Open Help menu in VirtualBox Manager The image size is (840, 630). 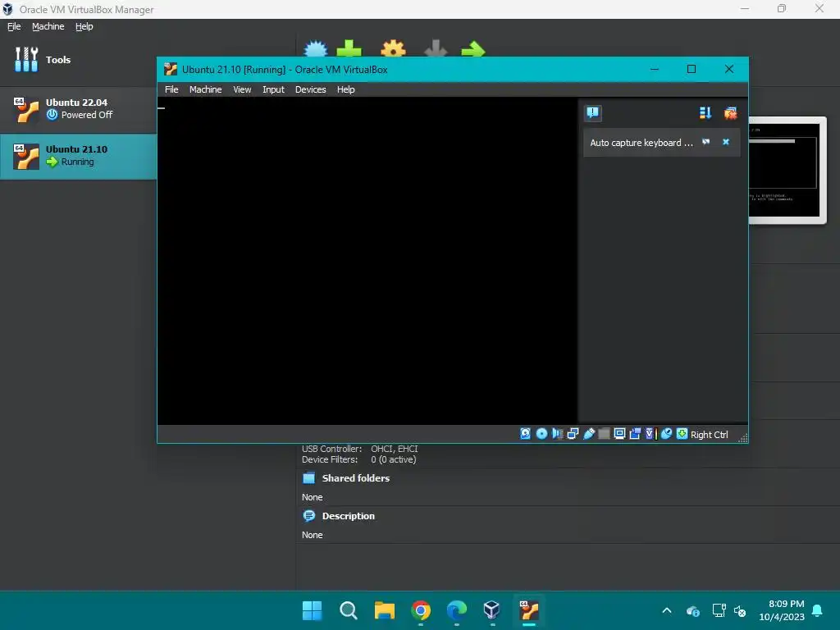click(x=84, y=26)
